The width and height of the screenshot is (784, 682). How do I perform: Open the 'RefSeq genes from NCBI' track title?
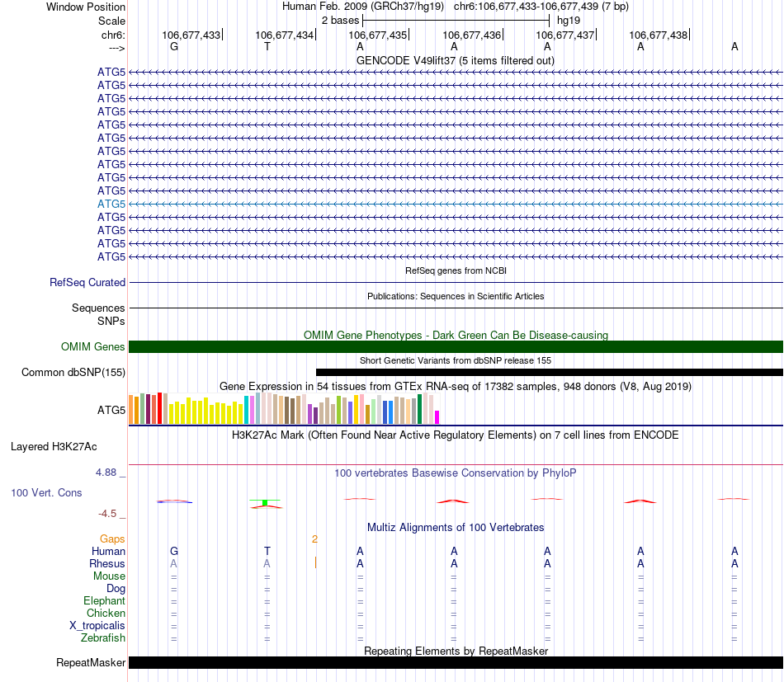pyautogui.click(x=456, y=270)
